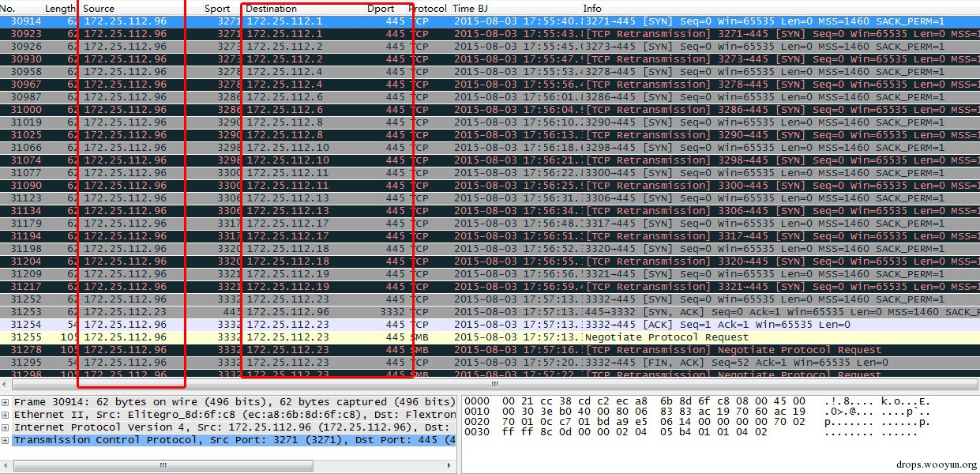Select packet number 30926
The image size is (980, 474).
(490, 47)
